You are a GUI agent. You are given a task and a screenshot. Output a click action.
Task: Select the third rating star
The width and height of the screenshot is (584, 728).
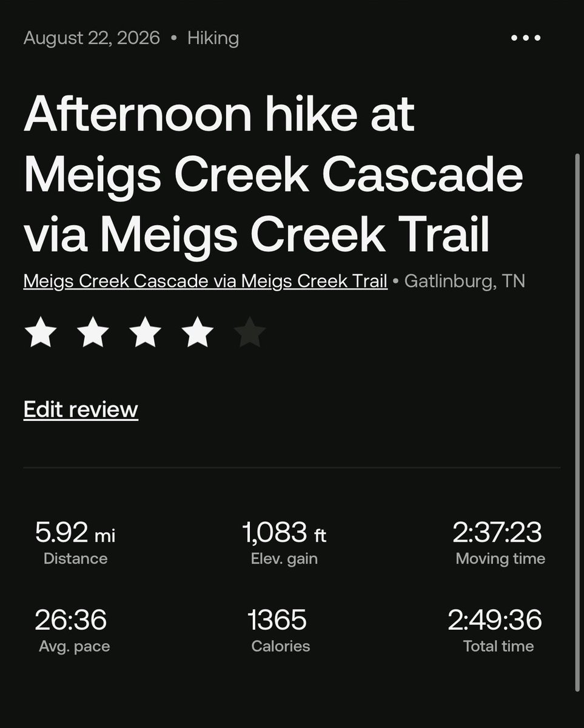(146, 334)
